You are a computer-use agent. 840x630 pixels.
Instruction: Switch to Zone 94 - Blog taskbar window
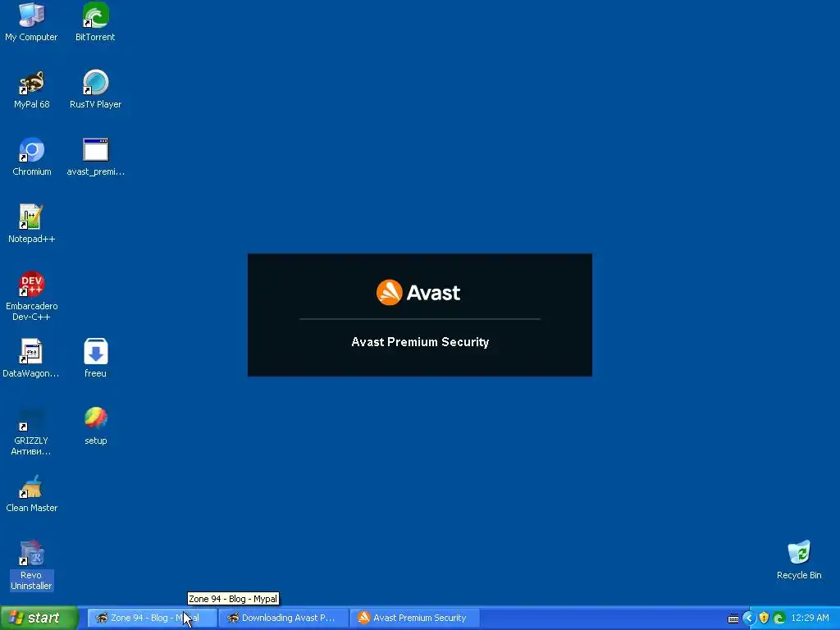152,618
